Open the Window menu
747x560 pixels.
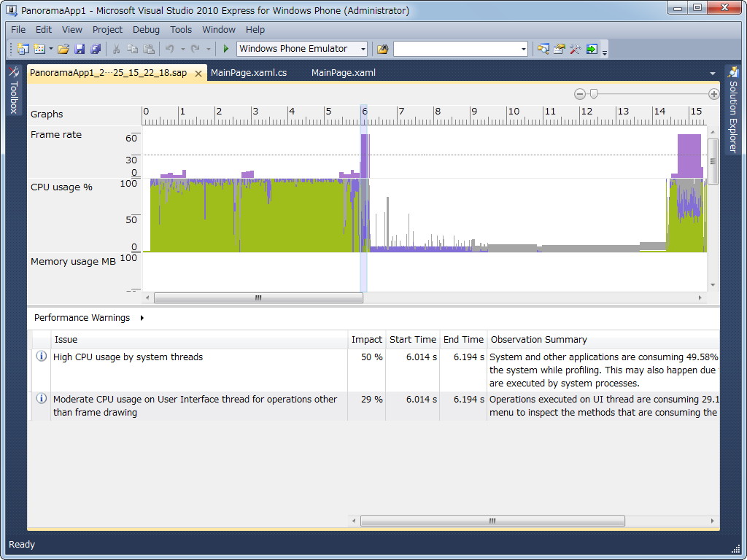[x=219, y=29]
